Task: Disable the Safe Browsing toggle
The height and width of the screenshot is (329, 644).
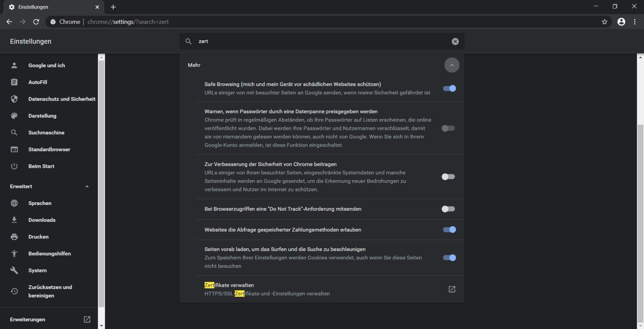Action: pos(449,88)
